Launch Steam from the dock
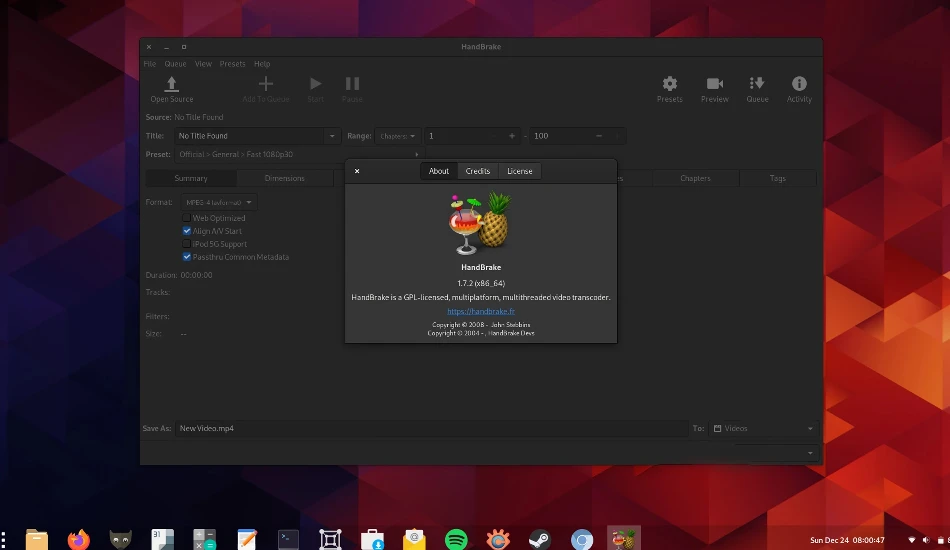This screenshot has width=950, height=550. [x=540, y=539]
